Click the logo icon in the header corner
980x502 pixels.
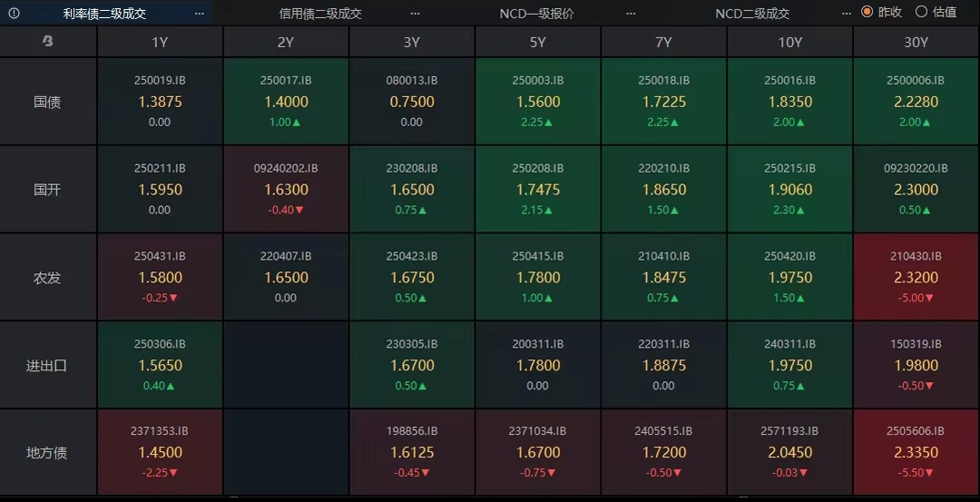(48, 42)
